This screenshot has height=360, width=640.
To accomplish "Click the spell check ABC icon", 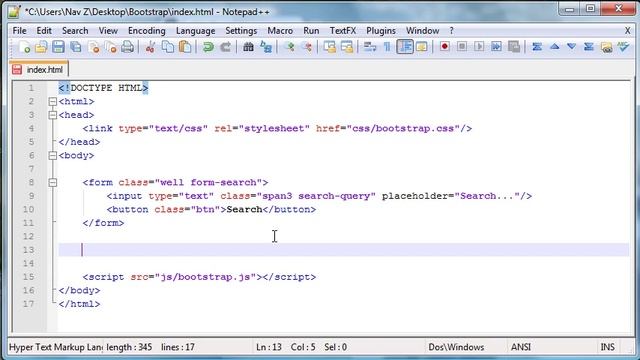I will tap(624, 47).
